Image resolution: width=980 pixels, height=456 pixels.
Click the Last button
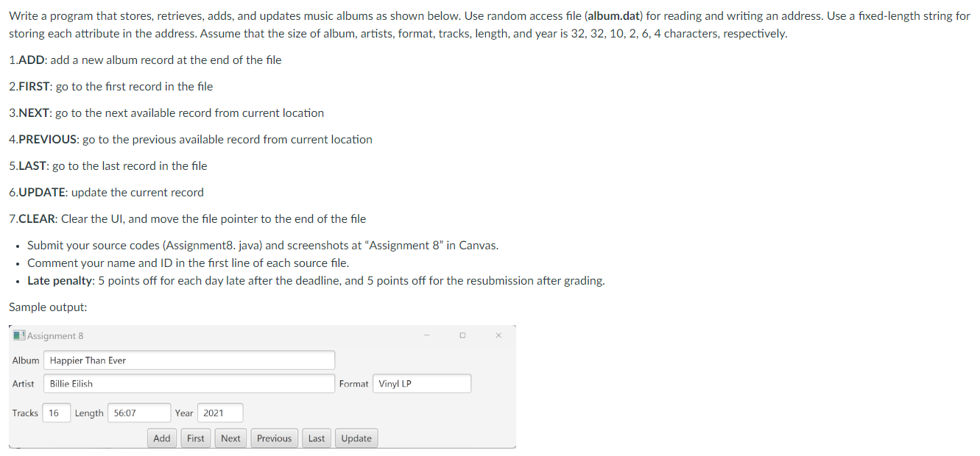pos(316,438)
